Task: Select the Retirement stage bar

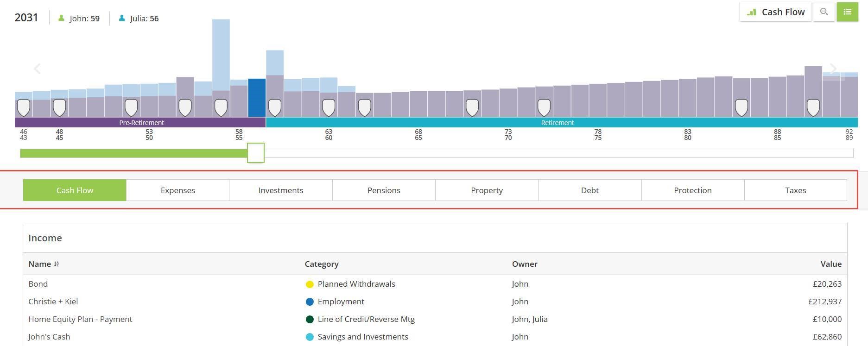Action: pos(557,123)
